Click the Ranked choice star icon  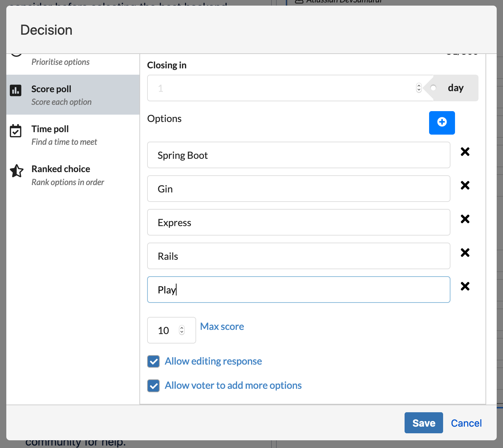click(16, 171)
